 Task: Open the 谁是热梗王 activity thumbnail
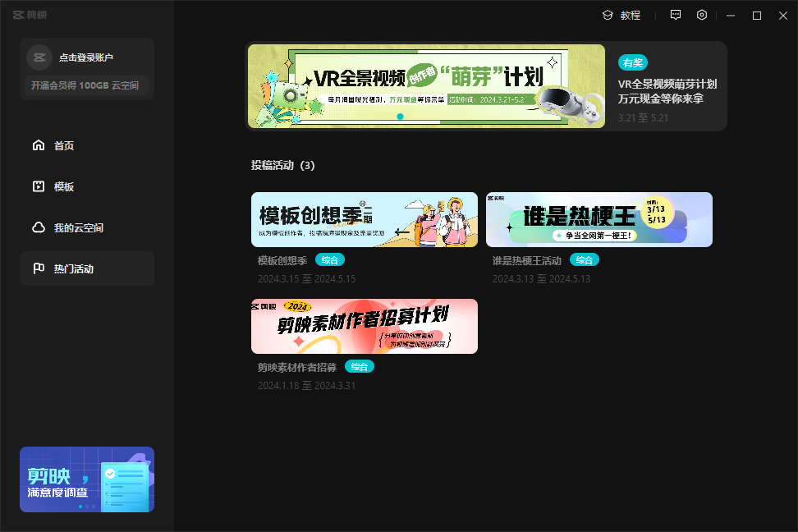click(599, 219)
